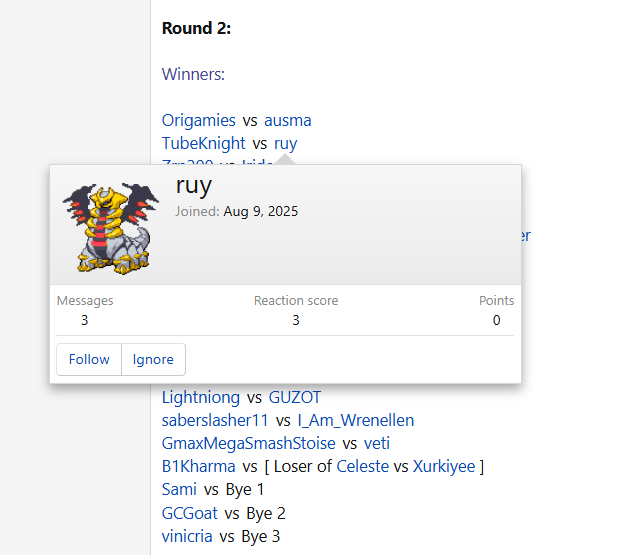This screenshot has height=555, width=636.
Task: Open B1Kharma's profile link
Action: [198, 466]
